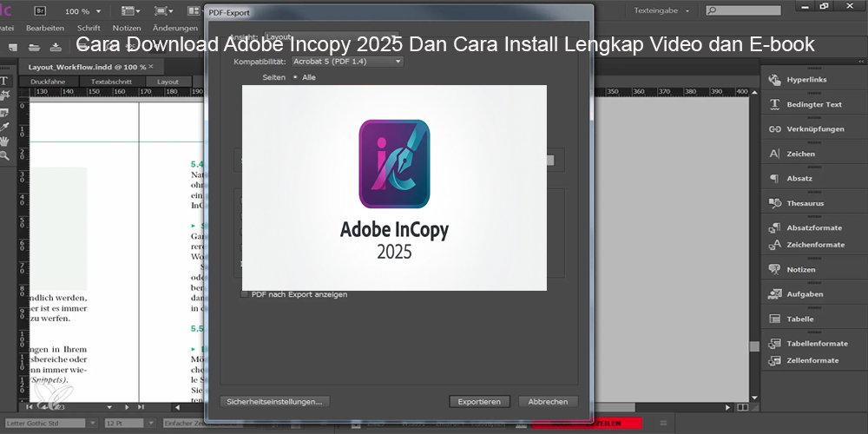Select the Note tool in the toolbox
Viewport: 868px width, 434px height.
pyautogui.click(x=4, y=112)
